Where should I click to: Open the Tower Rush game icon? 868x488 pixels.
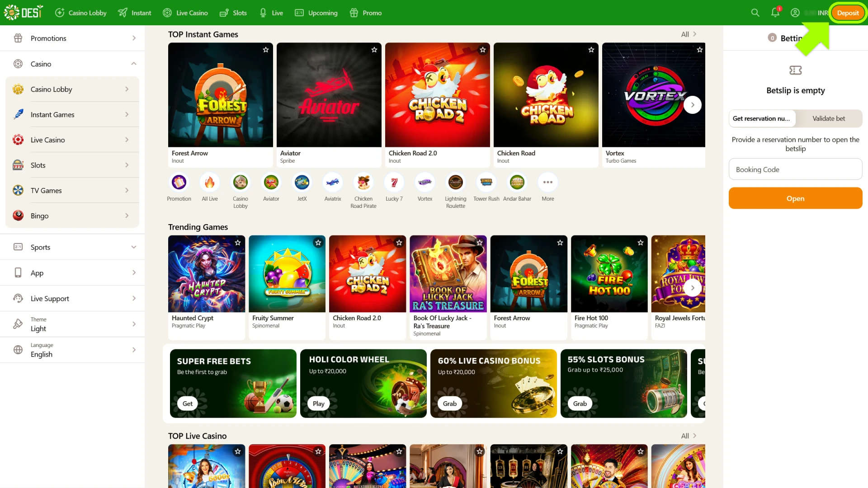(486, 183)
